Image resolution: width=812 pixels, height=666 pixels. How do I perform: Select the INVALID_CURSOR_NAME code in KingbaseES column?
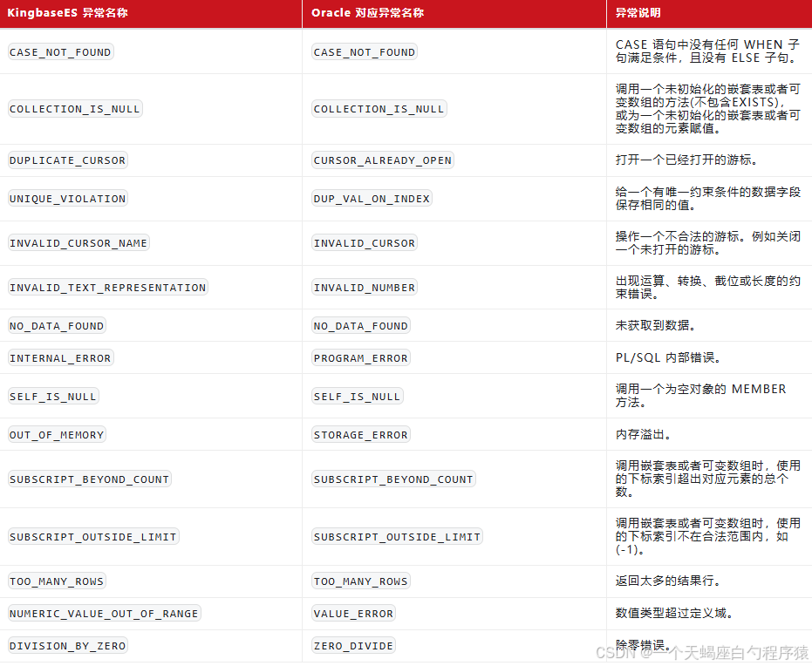[x=78, y=243]
